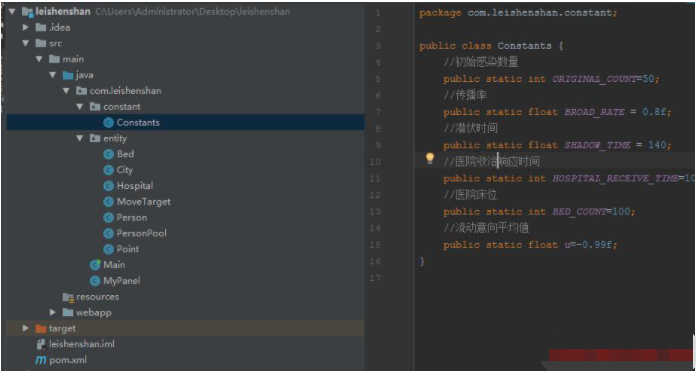Select the Point class name
The image size is (696, 371).
(x=128, y=249)
